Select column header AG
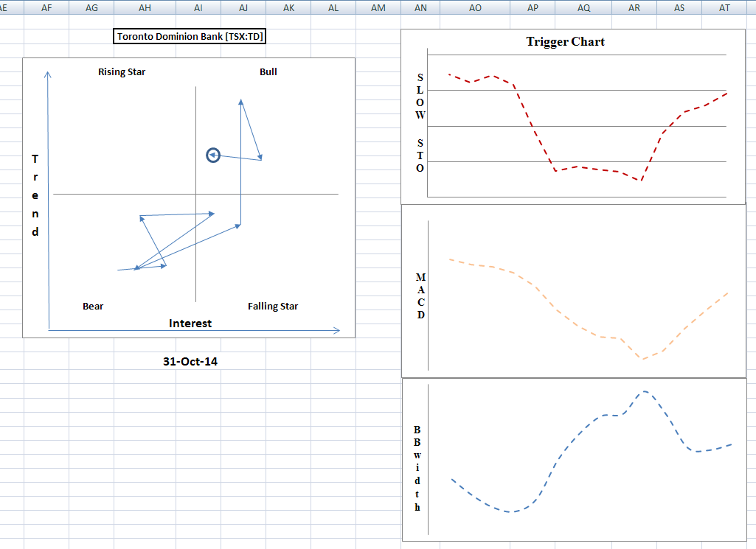This screenshot has height=549, width=756. pyautogui.click(x=91, y=7)
